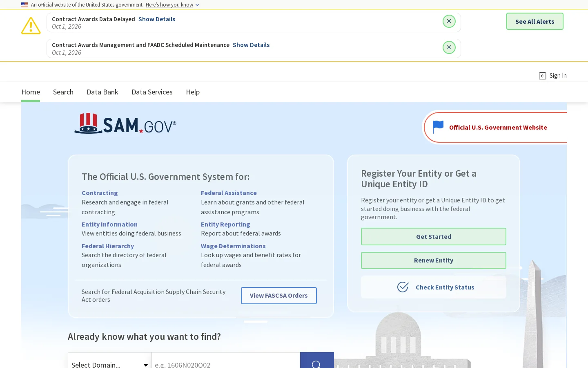Expand the Here's how you know chevron
This screenshot has height=368, width=588.
(x=197, y=5)
